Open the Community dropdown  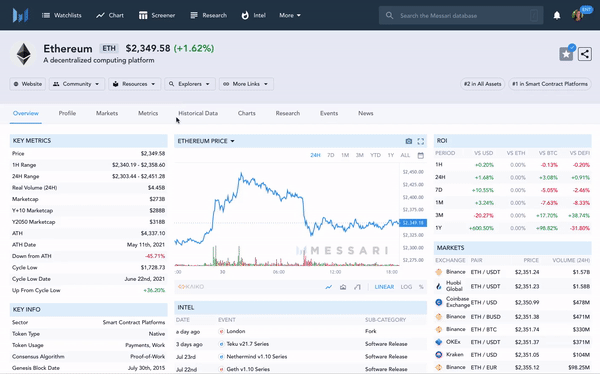click(77, 84)
